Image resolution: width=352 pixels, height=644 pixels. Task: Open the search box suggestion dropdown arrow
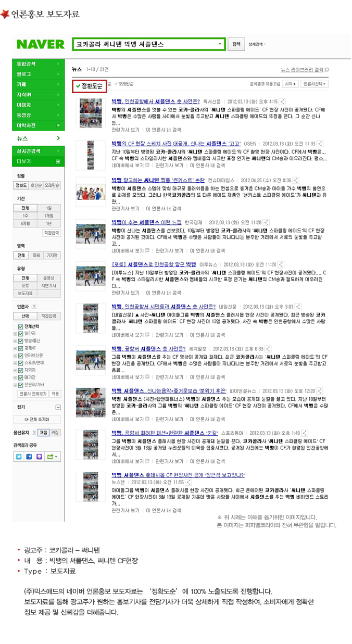click(221, 45)
